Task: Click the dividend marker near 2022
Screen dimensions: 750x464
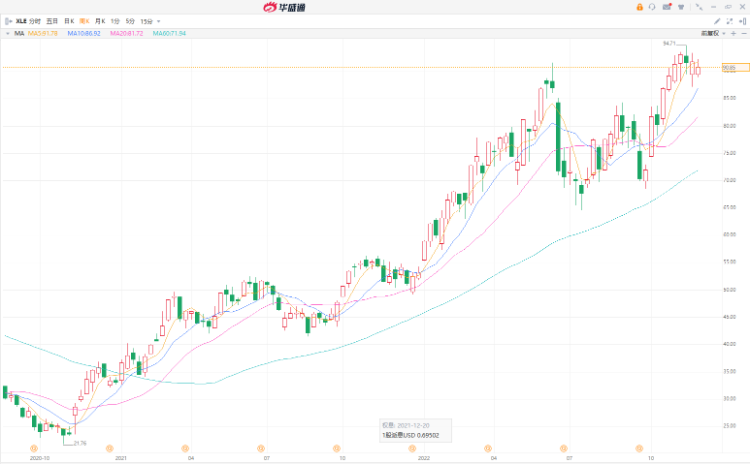Action: pyautogui.click(x=410, y=447)
